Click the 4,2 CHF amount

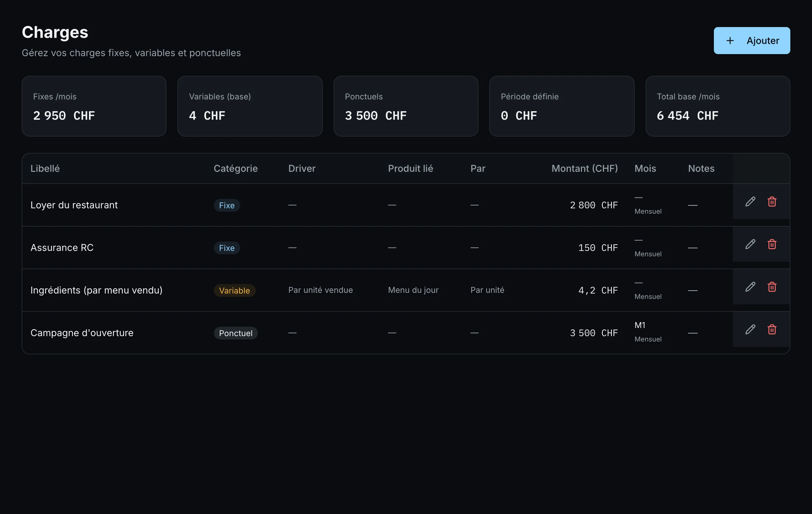tap(598, 290)
